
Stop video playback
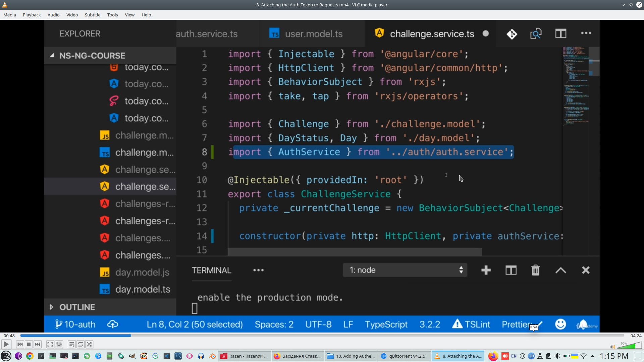point(29,344)
